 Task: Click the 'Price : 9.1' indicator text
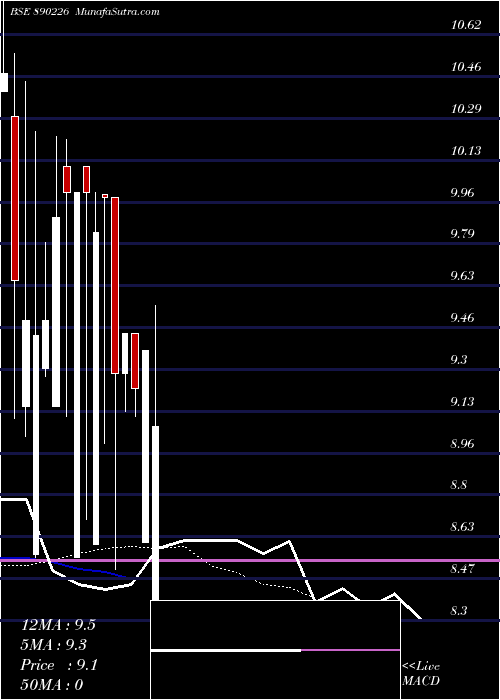[x=59, y=665]
